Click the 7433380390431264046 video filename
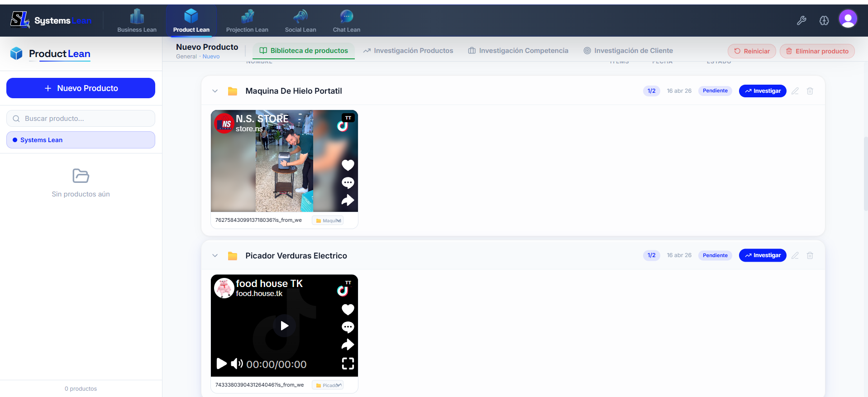The height and width of the screenshot is (397, 868). tap(259, 385)
